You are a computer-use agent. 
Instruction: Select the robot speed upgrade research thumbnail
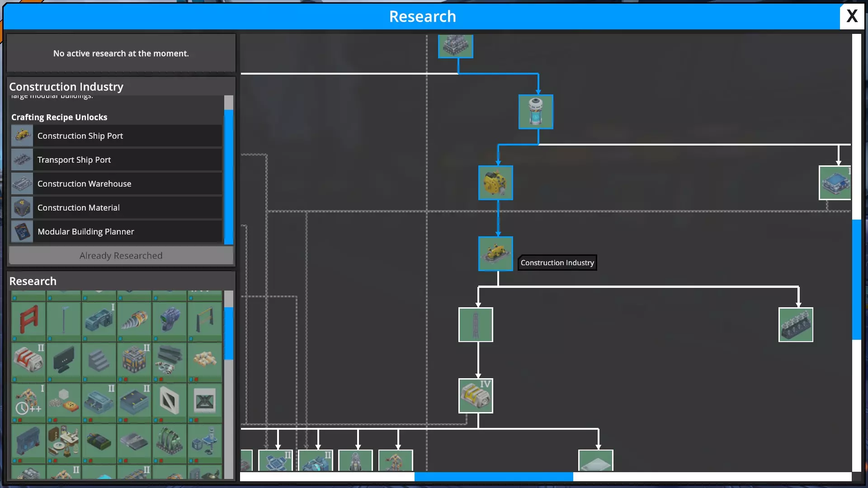[28, 401]
